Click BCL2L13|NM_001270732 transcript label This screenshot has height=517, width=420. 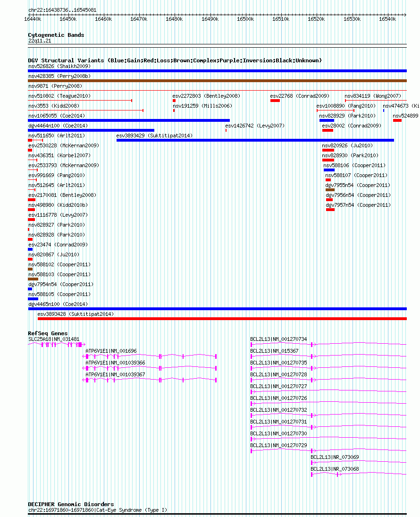pyautogui.click(x=278, y=410)
